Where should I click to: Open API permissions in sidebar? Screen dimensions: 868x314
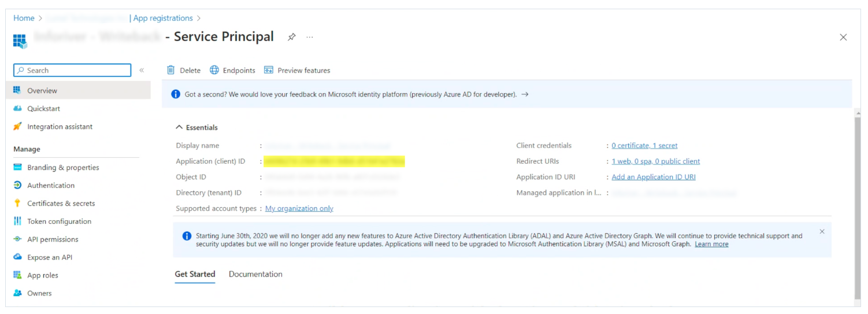click(x=53, y=239)
